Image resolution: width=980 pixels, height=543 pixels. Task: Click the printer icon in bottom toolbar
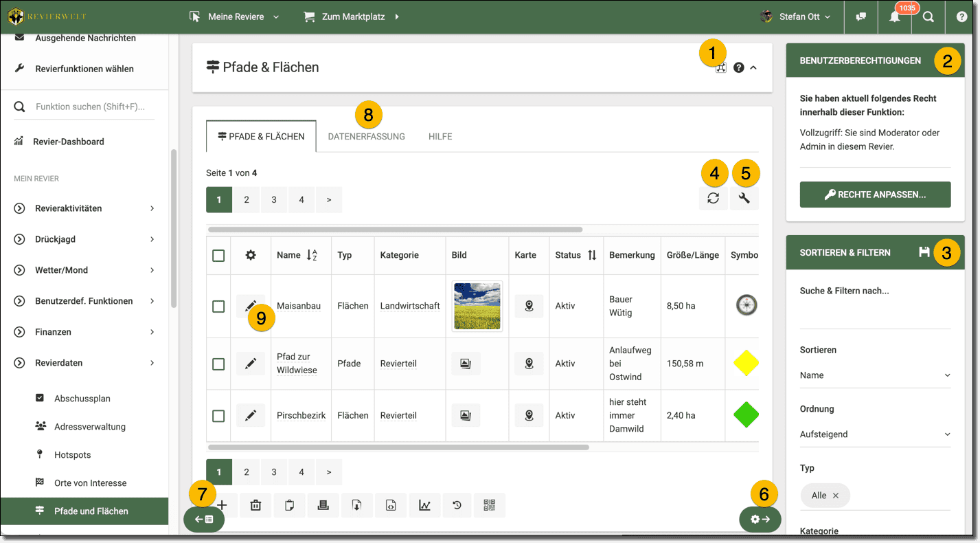[322, 505]
